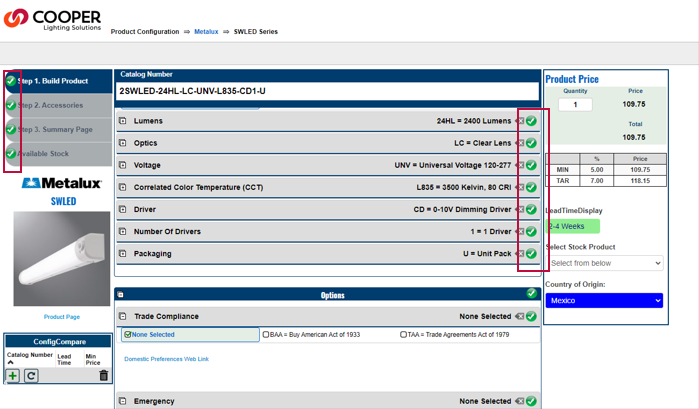Check TAA Trade Agreements Act of 1979
The image size is (699, 409).
(403, 335)
